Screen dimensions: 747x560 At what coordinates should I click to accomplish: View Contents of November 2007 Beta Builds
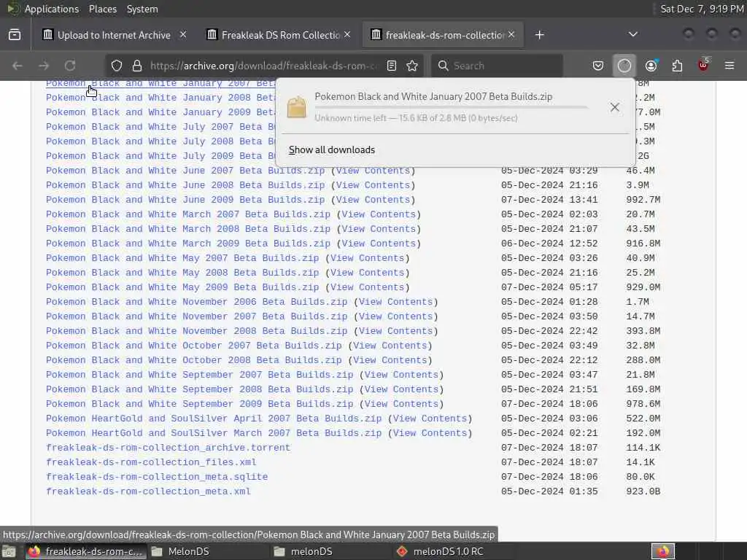pos(396,316)
